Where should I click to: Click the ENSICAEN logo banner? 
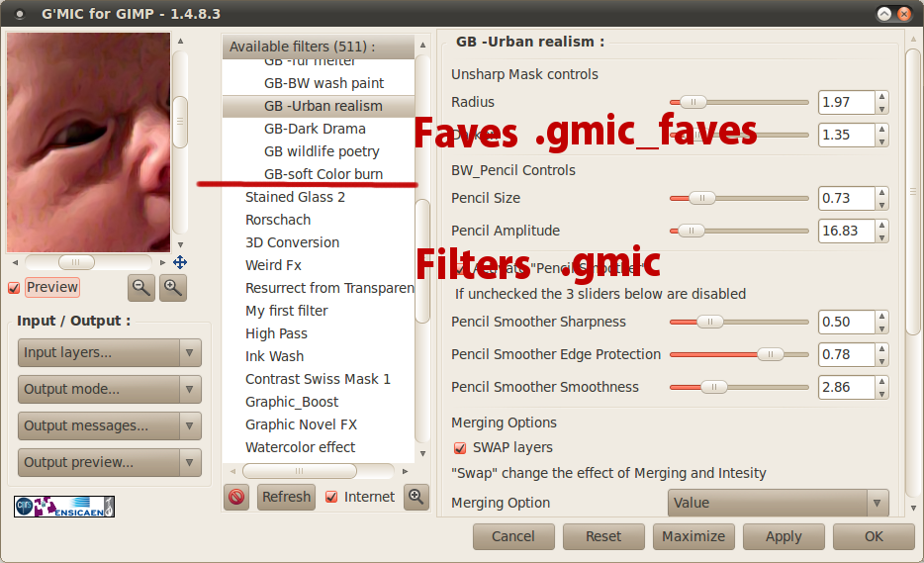64,507
